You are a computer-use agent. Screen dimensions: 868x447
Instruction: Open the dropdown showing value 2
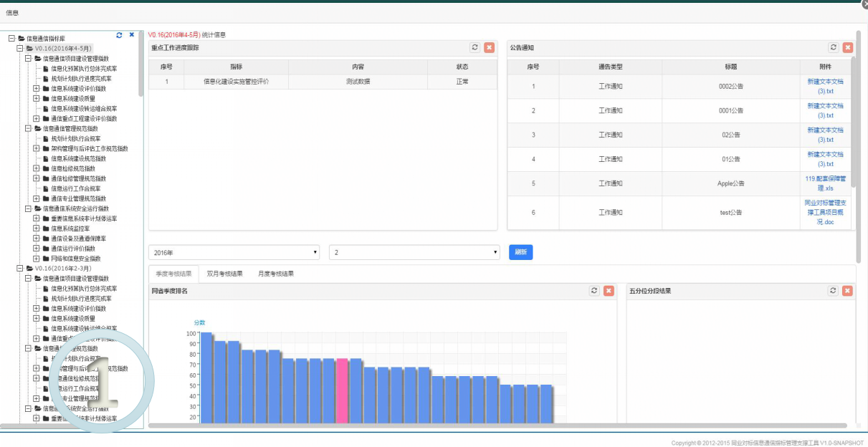point(414,253)
